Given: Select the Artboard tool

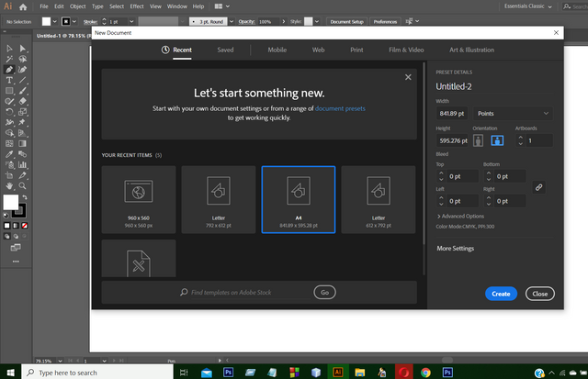Looking at the screenshot, I should click(x=9, y=175).
